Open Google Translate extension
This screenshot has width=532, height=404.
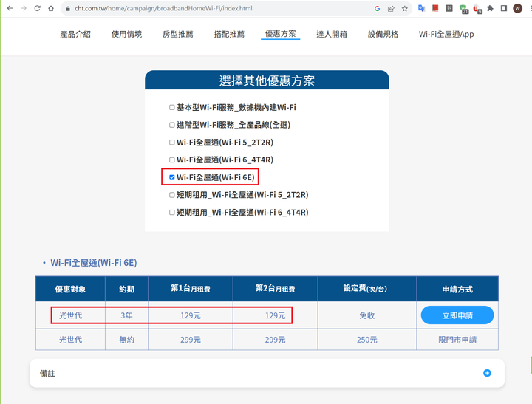click(421, 8)
